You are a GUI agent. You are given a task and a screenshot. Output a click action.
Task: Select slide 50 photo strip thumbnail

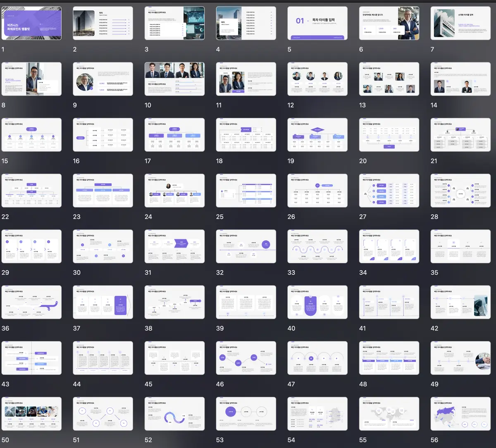click(x=31, y=414)
